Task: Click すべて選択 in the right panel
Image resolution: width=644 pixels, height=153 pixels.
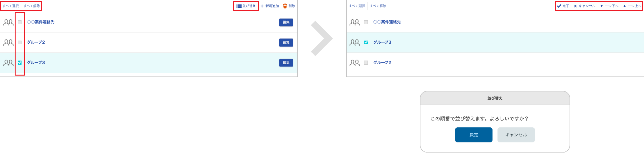Action: click(x=357, y=6)
